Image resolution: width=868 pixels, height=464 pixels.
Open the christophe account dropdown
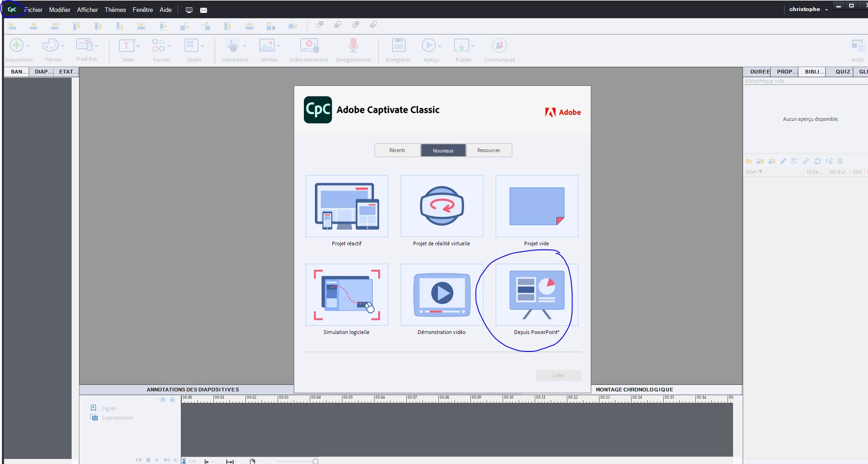808,9
